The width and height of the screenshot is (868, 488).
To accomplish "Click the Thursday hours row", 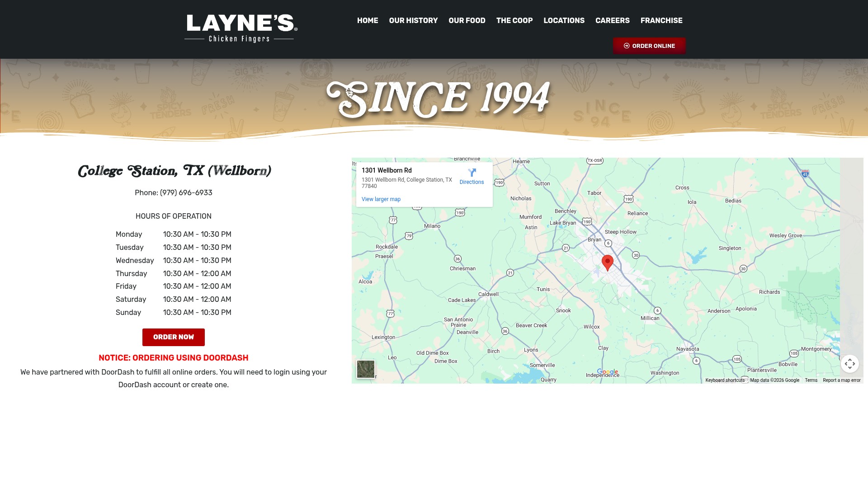I will (174, 273).
